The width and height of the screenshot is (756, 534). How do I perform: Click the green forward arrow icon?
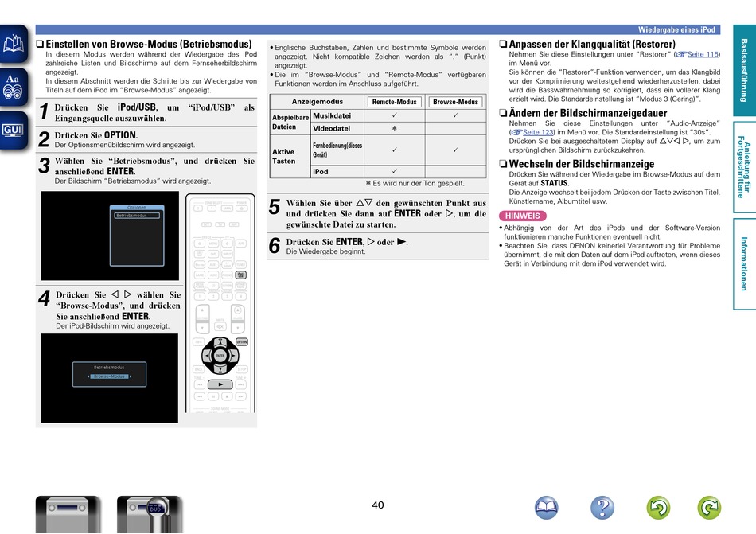pos(709,507)
